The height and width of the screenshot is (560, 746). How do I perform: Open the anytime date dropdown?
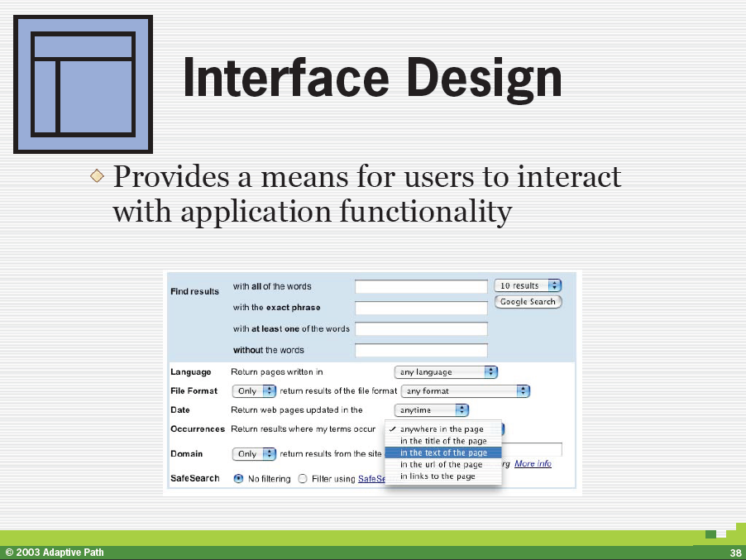pyautogui.click(x=432, y=409)
